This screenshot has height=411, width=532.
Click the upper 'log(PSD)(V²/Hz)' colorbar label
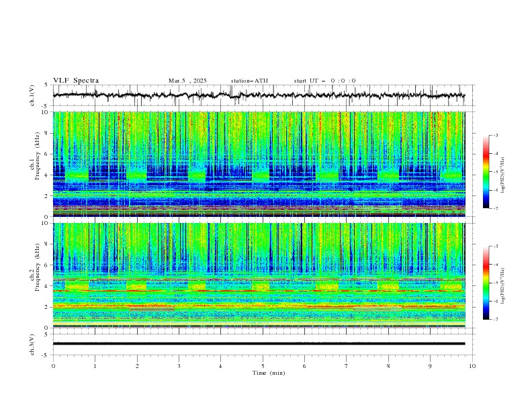pos(503,175)
